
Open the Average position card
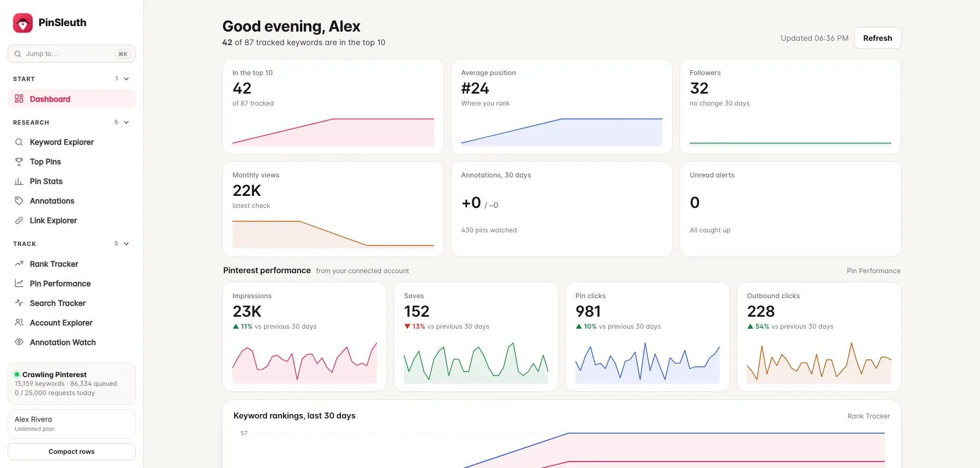(562, 107)
